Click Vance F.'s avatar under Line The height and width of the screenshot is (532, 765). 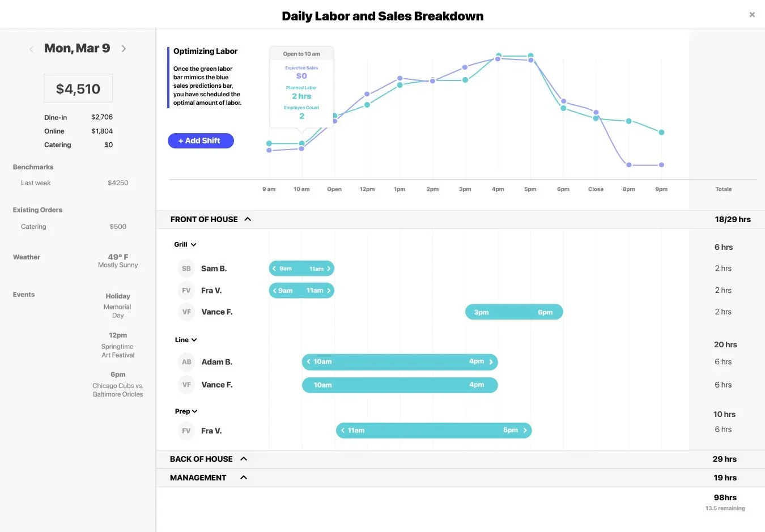coord(186,385)
